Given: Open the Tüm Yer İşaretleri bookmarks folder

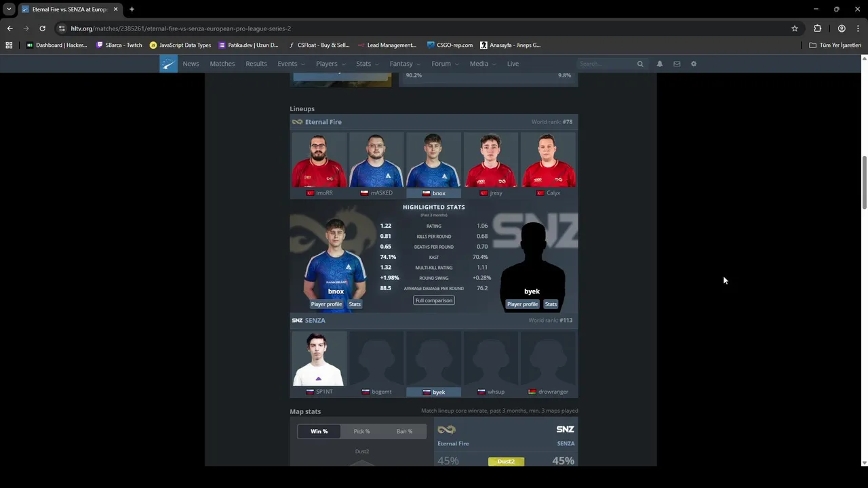Looking at the screenshot, I should pyautogui.click(x=835, y=45).
